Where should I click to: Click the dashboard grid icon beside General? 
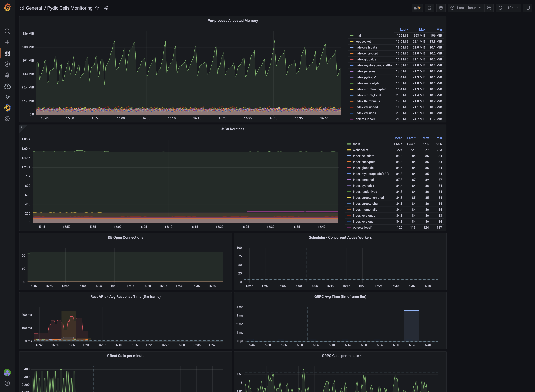click(x=21, y=8)
